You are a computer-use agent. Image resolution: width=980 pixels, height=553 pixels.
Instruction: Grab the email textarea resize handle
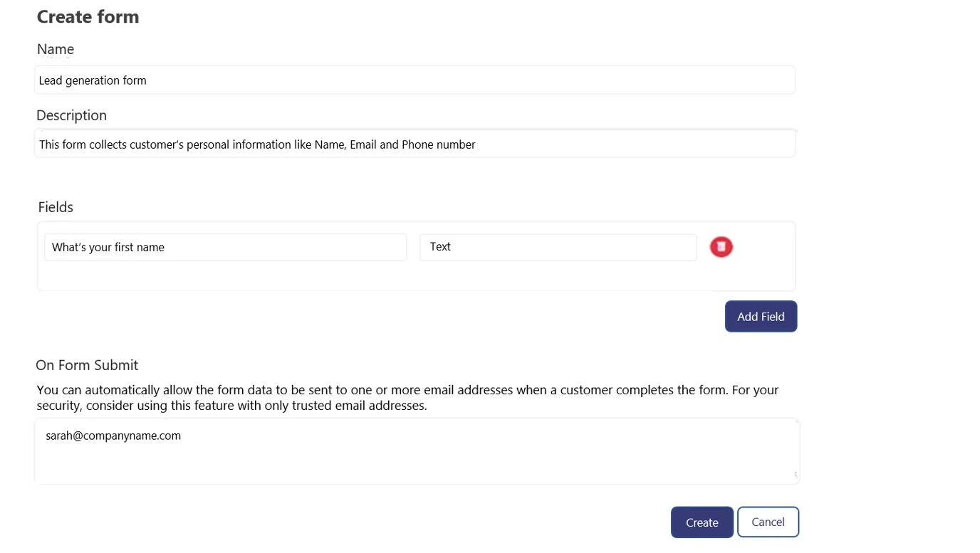coord(796,475)
